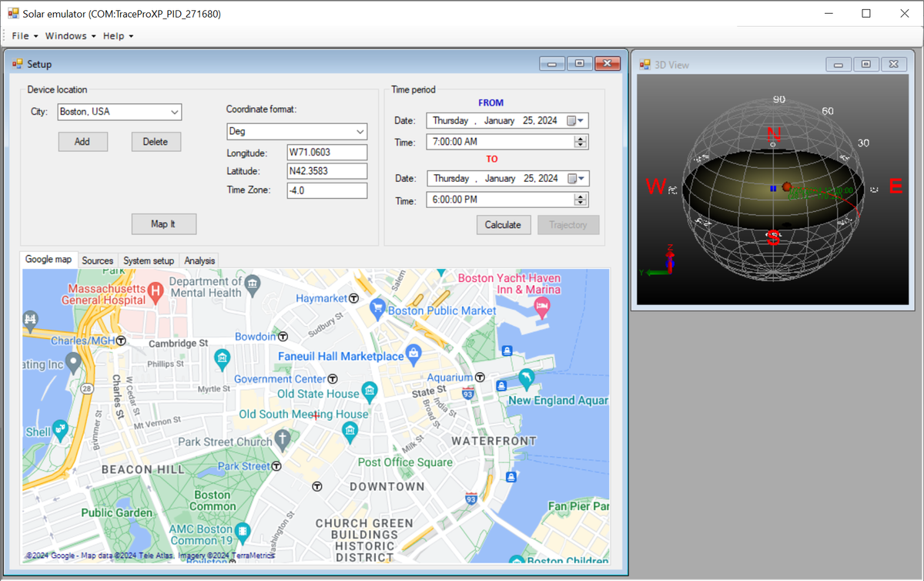Click the Haymarket transit station icon

pos(354,298)
